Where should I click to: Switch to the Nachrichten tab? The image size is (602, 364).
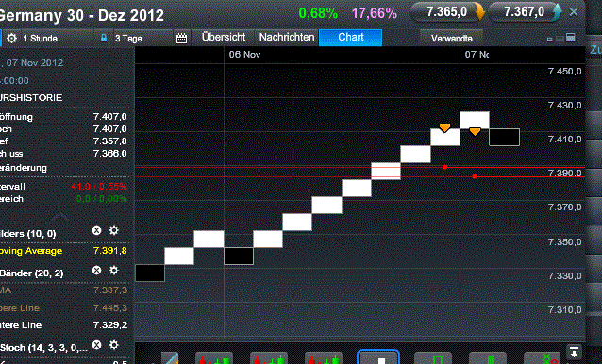click(287, 37)
